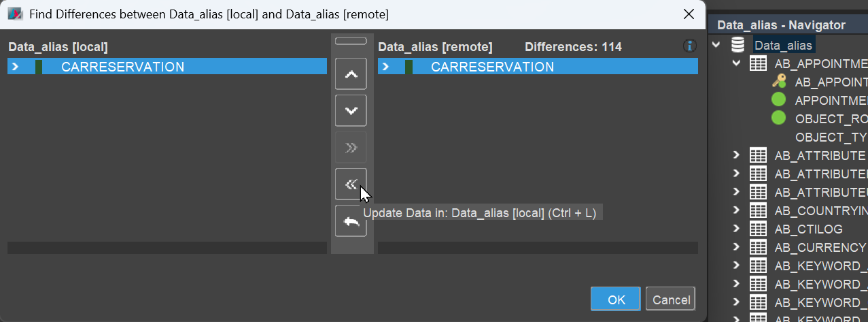
Task: Click the Cancel button
Action: (x=671, y=300)
